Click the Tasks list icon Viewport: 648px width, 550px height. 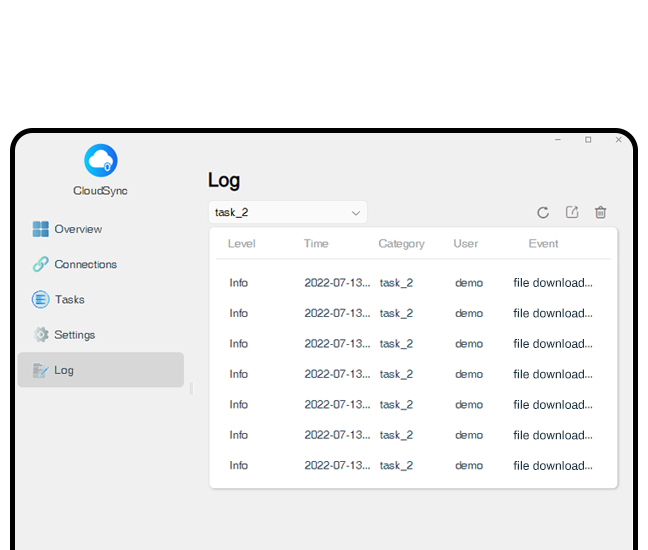(40, 300)
